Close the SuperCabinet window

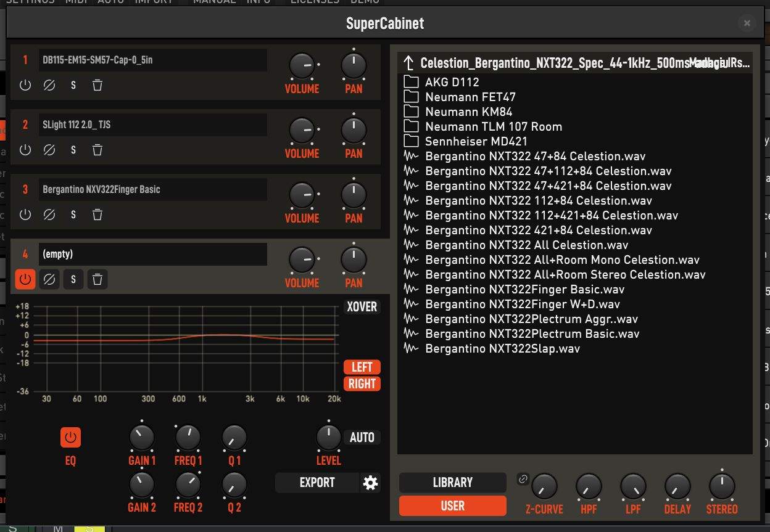tap(747, 23)
